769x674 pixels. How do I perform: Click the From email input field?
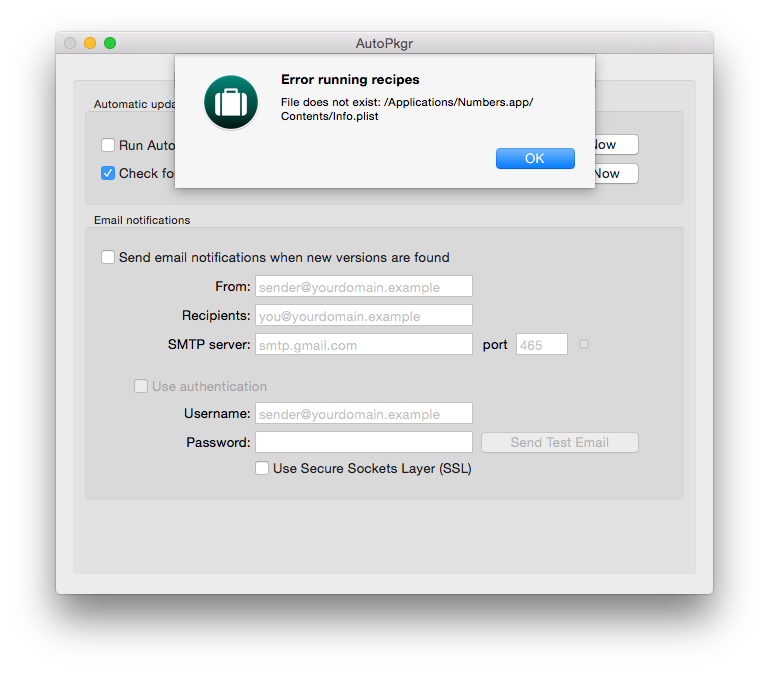(363, 286)
